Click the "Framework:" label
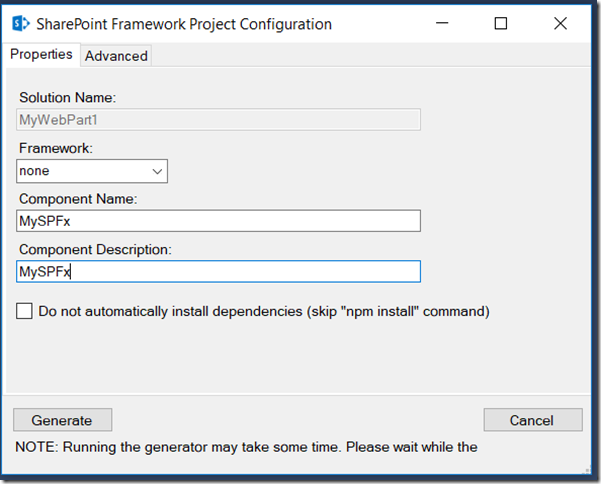The image size is (601, 484). [56, 148]
